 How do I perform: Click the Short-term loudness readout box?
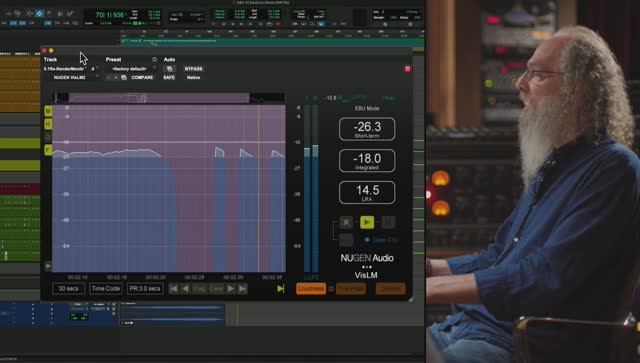click(x=367, y=129)
